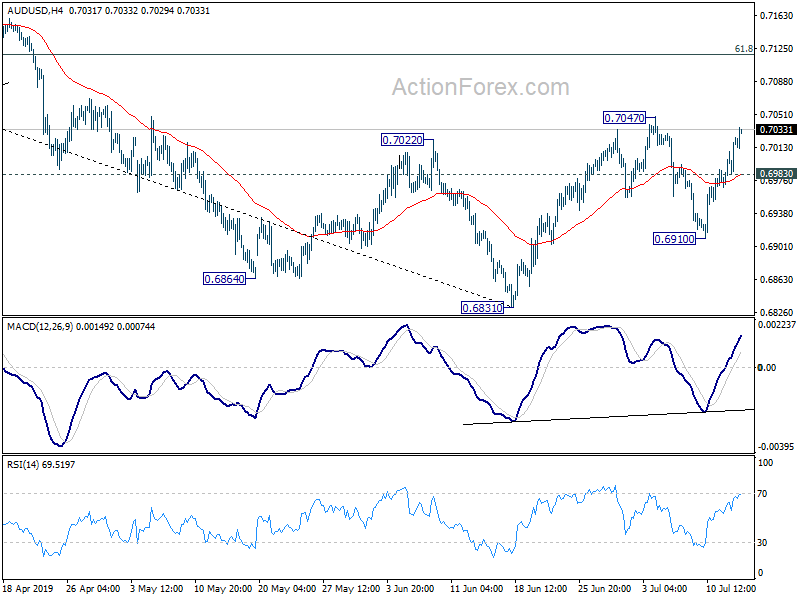Click the 11 Jun 04:00 time label
This screenshot has height=600, width=800.
[477, 588]
